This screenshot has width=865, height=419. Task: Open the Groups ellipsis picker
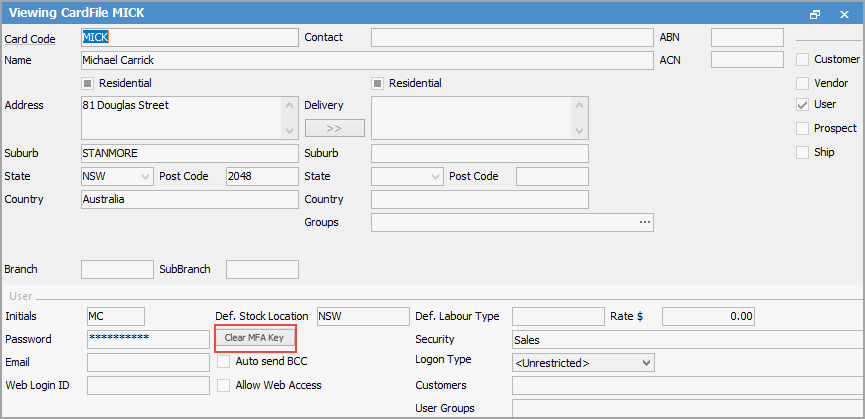click(645, 222)
